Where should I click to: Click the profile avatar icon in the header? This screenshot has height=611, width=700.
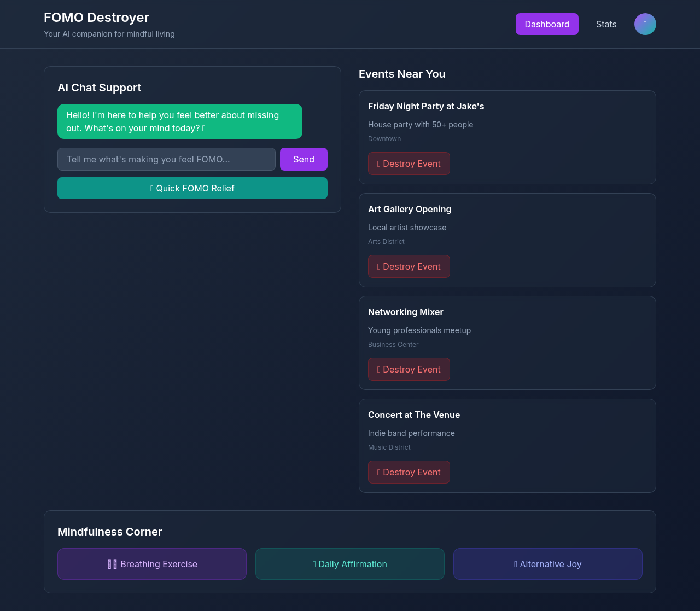[645, 24]
